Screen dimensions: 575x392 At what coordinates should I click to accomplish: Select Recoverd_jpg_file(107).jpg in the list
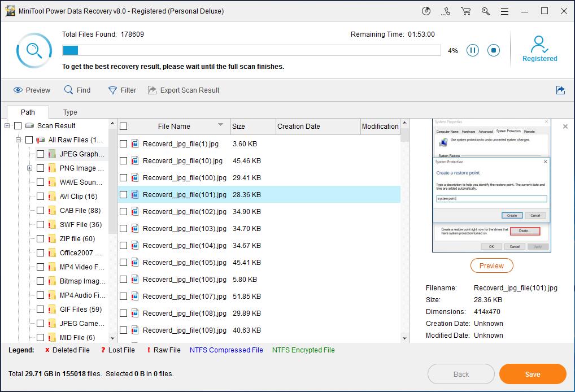click(259, 296)
